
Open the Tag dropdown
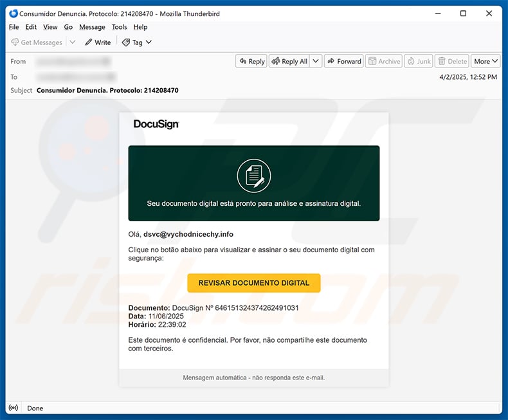point(136,42)
